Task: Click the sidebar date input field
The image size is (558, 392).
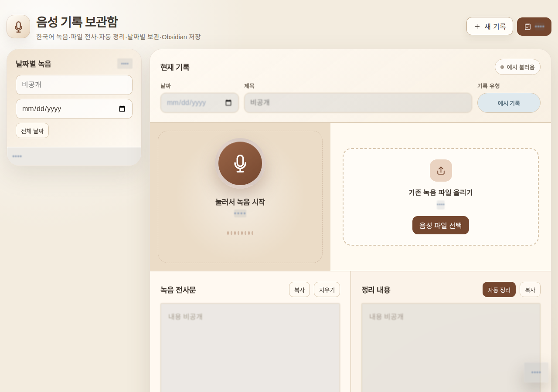Action: click(x=74, y=109)
